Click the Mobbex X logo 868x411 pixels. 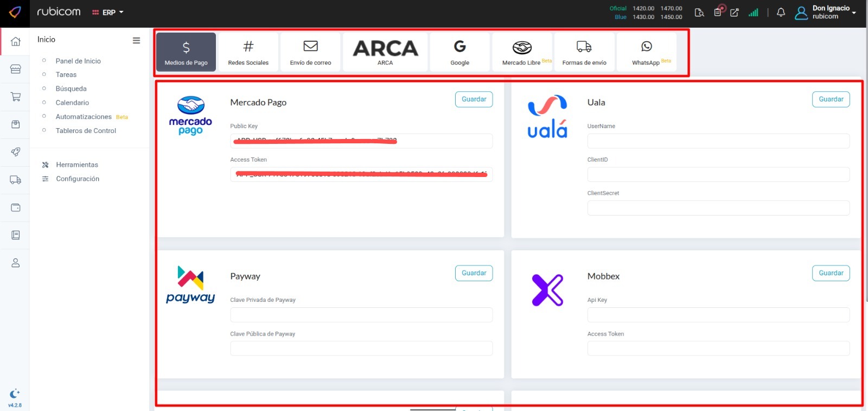coord(547,290)
